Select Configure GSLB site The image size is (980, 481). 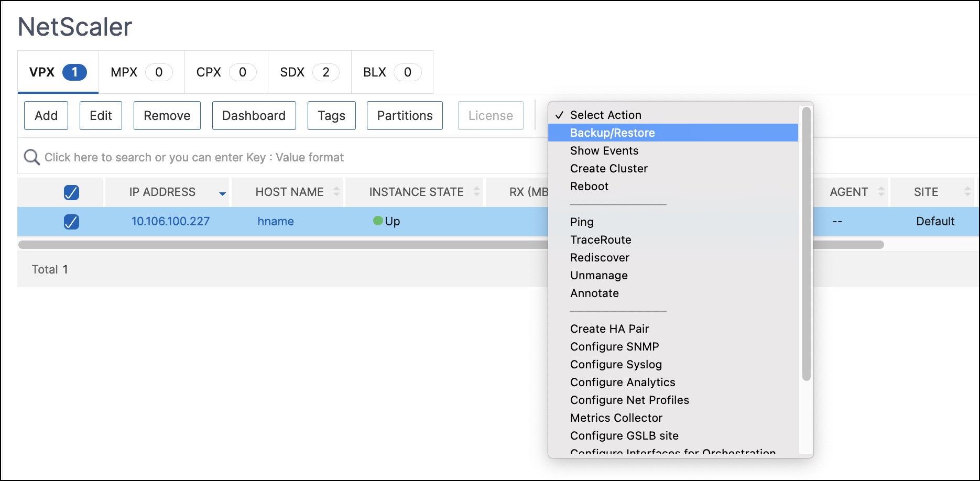[673, 435]
